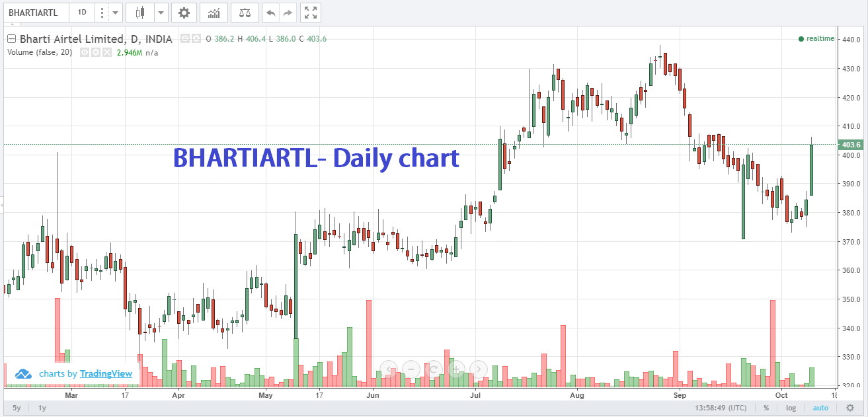Click the undo arrow
The image size is (868, 417).
pyautogui.click(x=270, y=12)
